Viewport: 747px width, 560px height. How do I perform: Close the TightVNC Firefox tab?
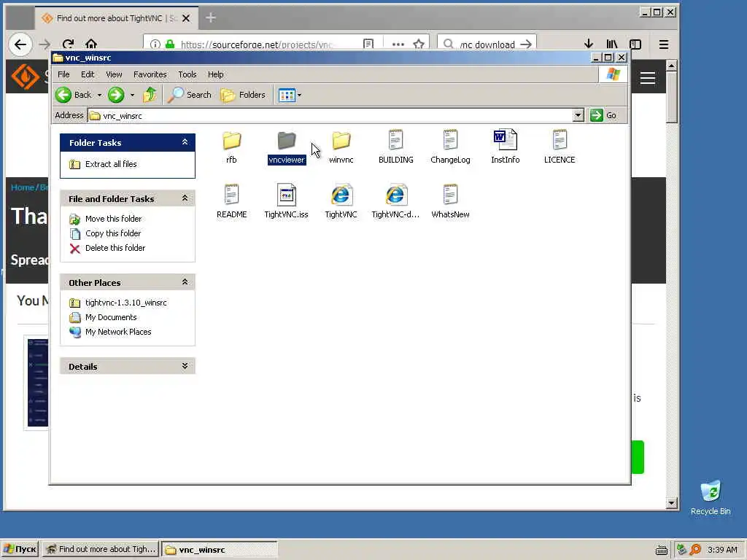[186, 18]
